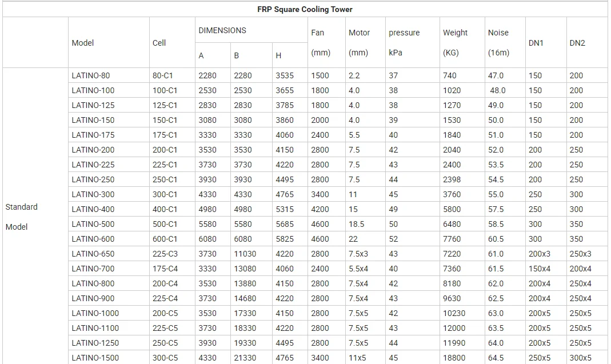The height and width of the screenshot is (364, 611).
Task: Click the model name "LATINO-225"
Action: [93, 165]
